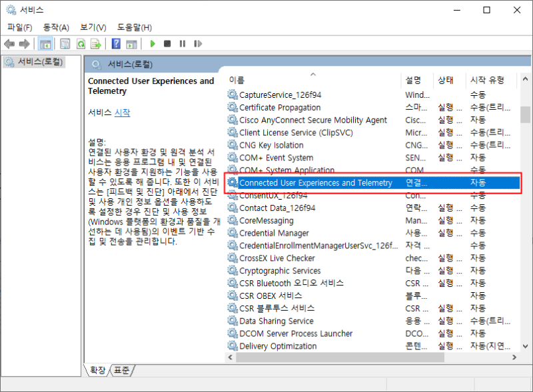This screenshot has height=392, width=533.
Task: Select Client License Service (ClipSVC)
Action: [x=296, y=132]
